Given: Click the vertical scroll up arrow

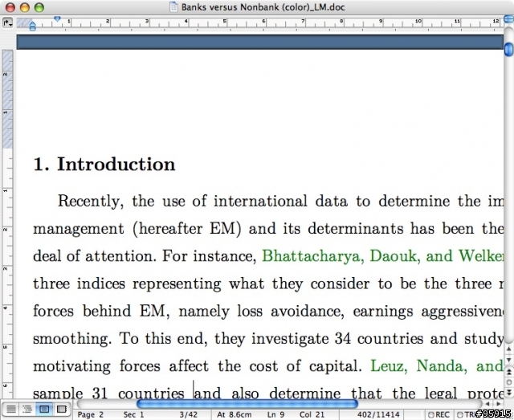Looking at the screenshot, I should click(508, 349).
